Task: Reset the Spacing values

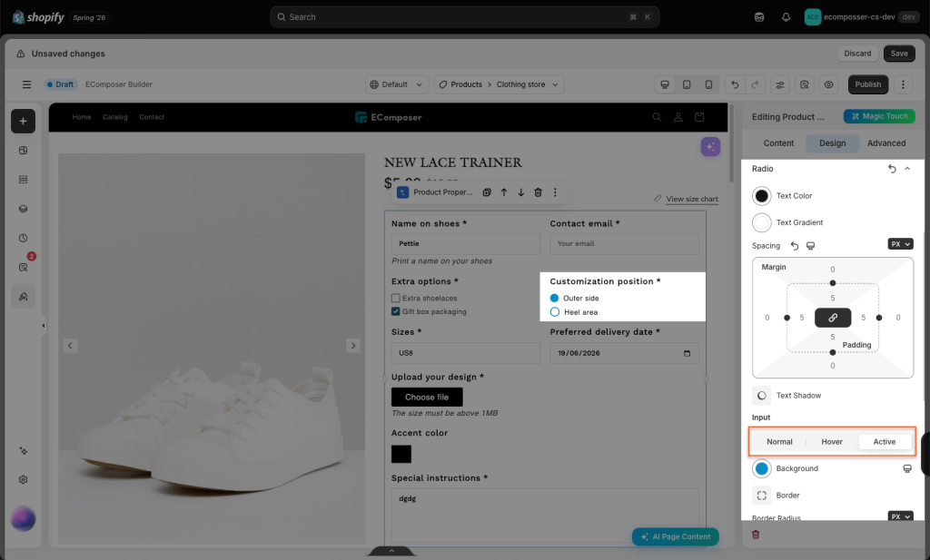Action: pyautogui.click(x=795, y=246)
